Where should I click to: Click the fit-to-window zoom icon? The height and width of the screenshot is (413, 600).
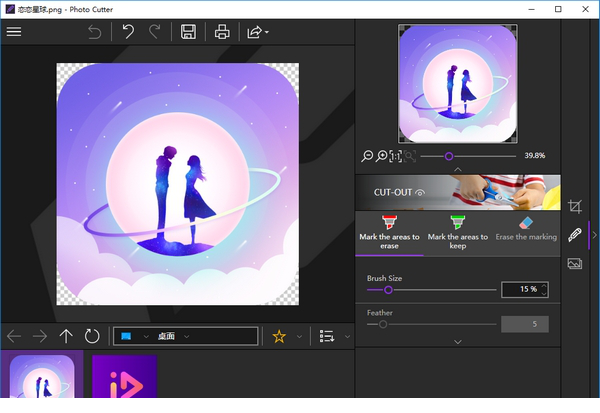tap(409, 156)
